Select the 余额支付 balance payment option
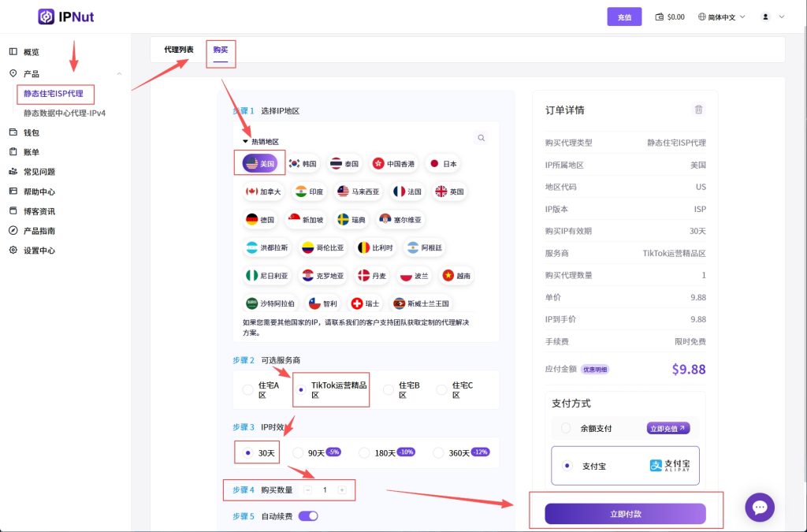This screenshot has width=807, height=532. coord(566,428)
